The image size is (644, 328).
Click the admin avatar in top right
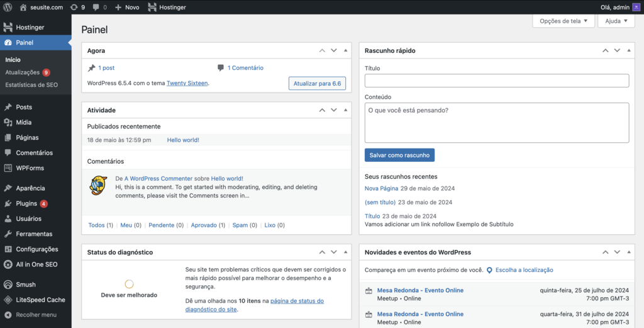click(636, 7)
